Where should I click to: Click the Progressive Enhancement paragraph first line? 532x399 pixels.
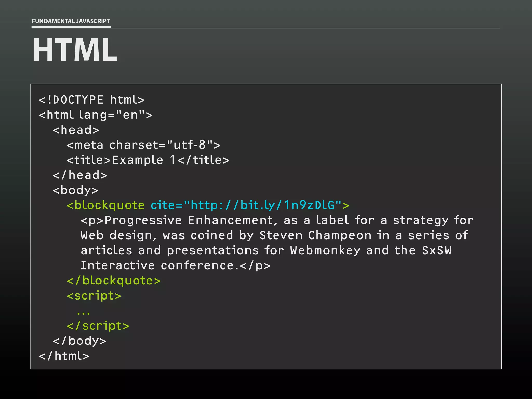pos(277,221)
